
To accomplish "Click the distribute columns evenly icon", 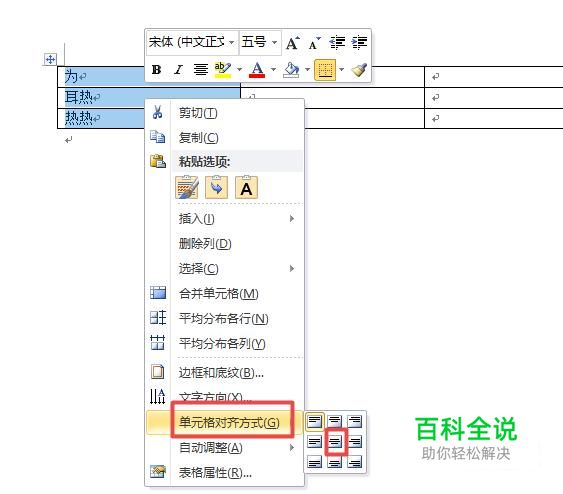I will (x=158, y=342).
